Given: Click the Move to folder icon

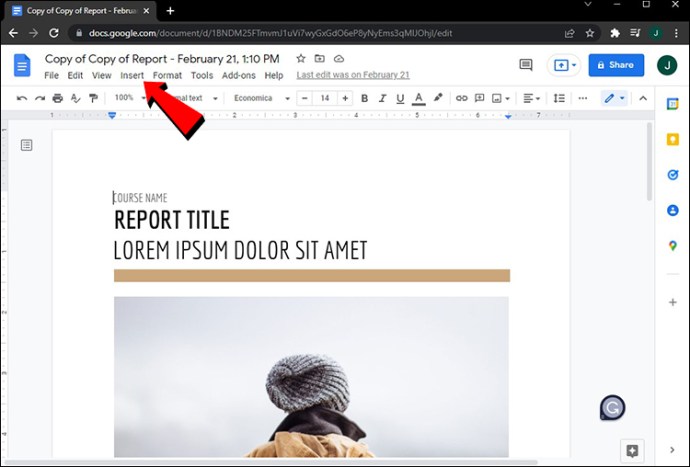Looking at the screenshot, I should point(320,59).
